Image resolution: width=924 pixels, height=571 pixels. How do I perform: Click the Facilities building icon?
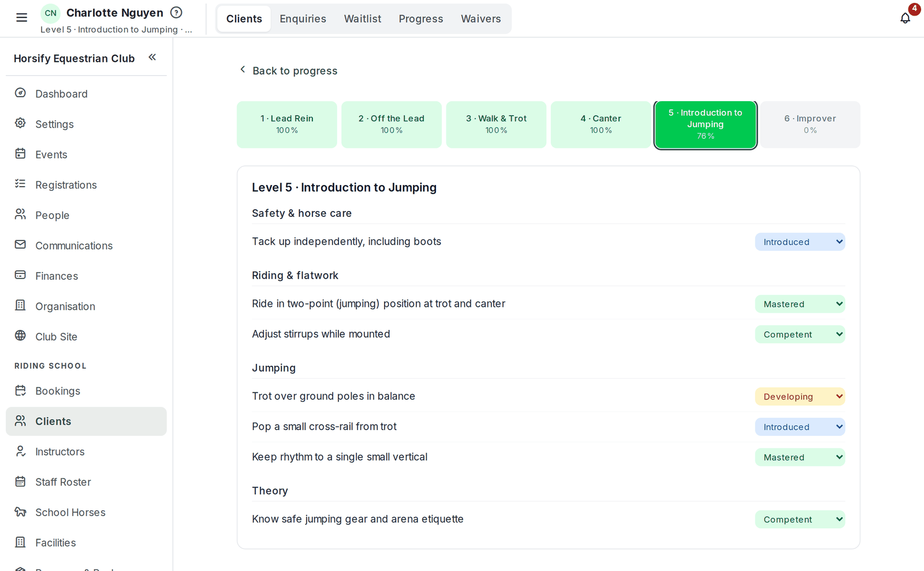pos(20,542)
